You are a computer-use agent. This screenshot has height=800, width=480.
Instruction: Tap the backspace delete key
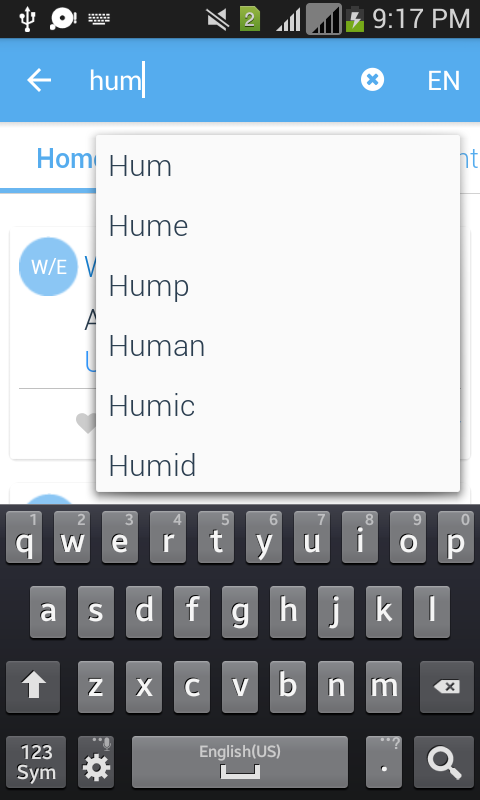(x=446, y=687)
